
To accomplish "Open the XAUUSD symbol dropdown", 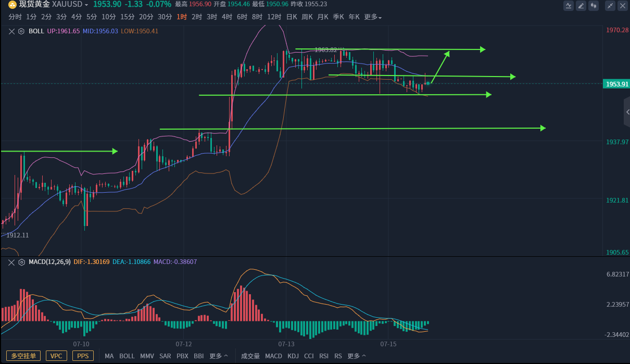I will click(86, 5).
